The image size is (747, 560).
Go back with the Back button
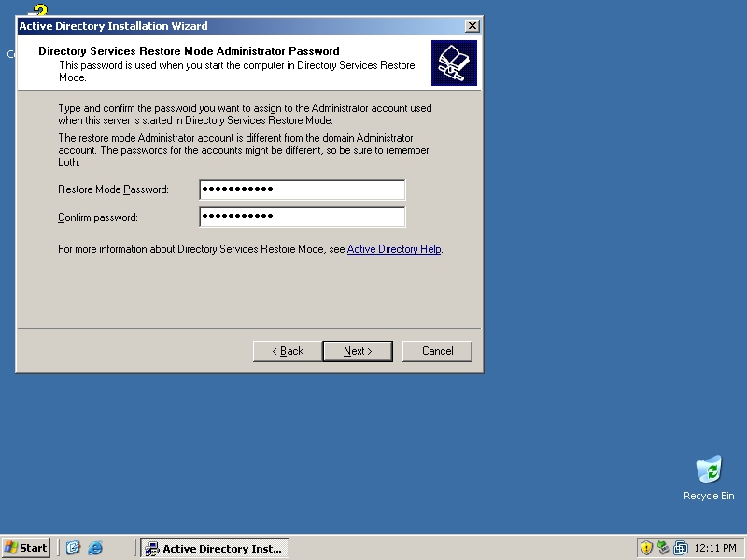tap(288, 351)
